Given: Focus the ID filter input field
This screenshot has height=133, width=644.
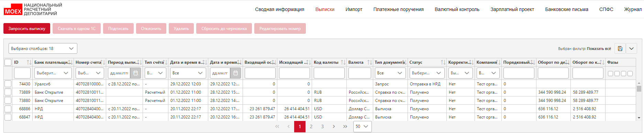Looking at the screenshot, I should pyautogui.click(x=22, y=73).
